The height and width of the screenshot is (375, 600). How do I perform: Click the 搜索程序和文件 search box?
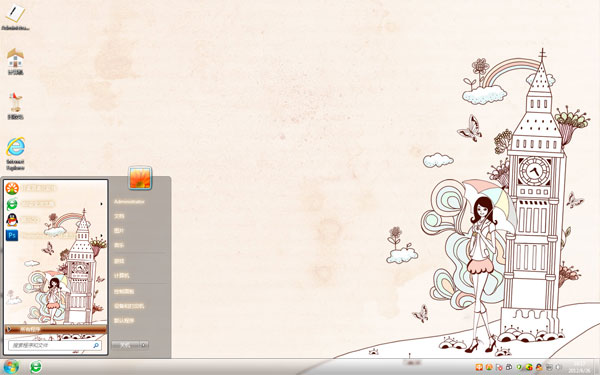(54, 345)
